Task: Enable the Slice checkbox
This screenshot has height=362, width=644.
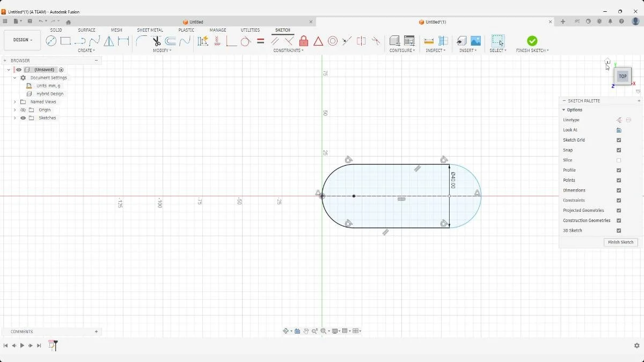Action: tap(618, 160)
